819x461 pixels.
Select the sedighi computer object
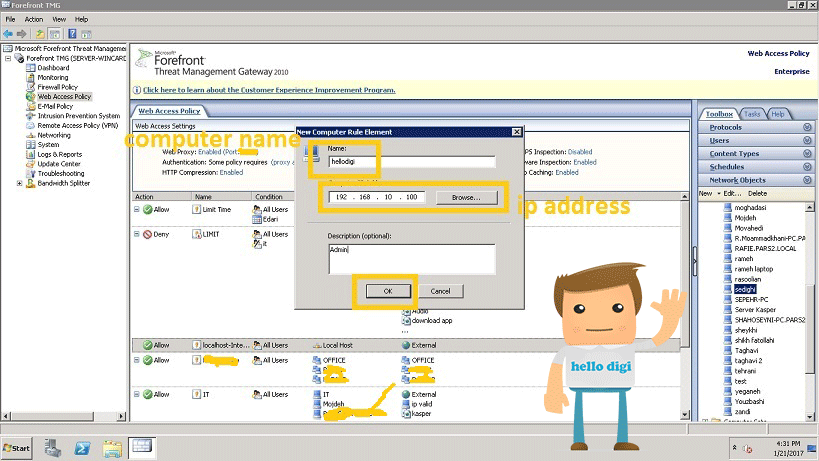[x=745, y=289]
